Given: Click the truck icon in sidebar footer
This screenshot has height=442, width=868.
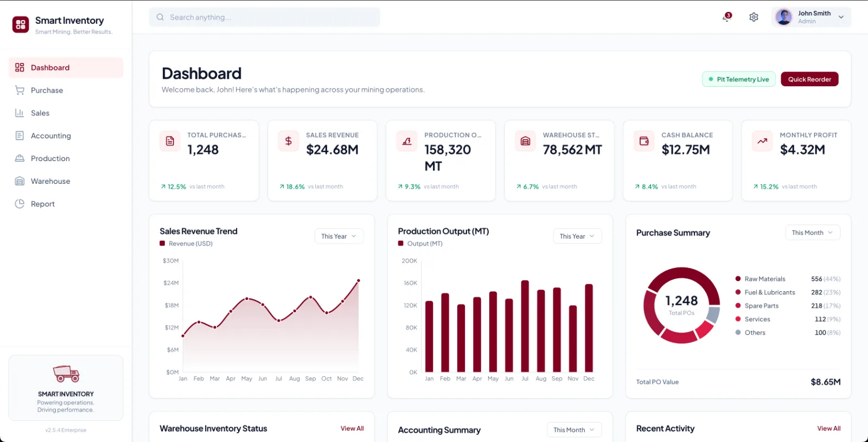Looking at the screenshot, I should coord(66,374).
